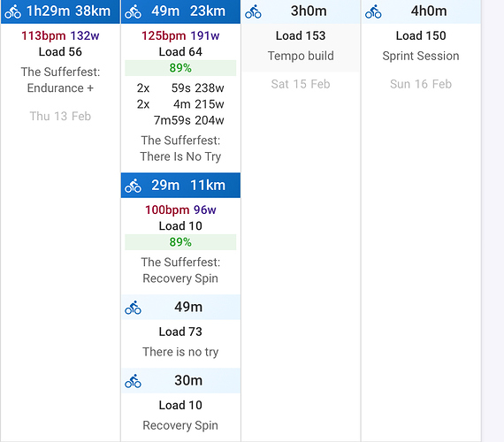Open The Sufferfest: Recovery Spin activity
The image size is (504, 442).
180,270
